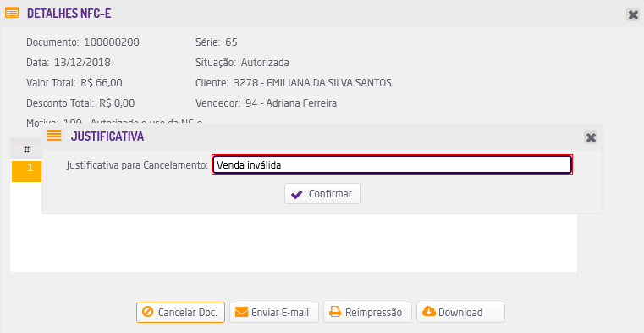Click the Justificativa para Cancelamento label
Screen dimensions: 644x333
(137, 165)
